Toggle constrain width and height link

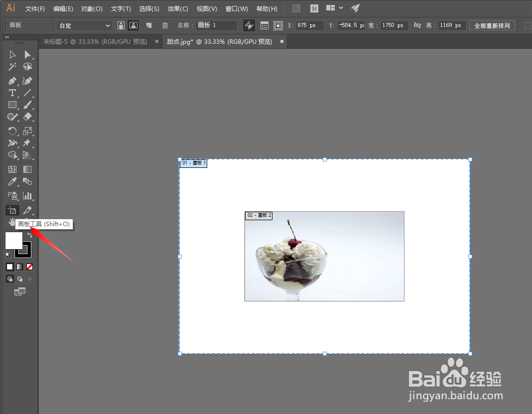click(417, 25)
